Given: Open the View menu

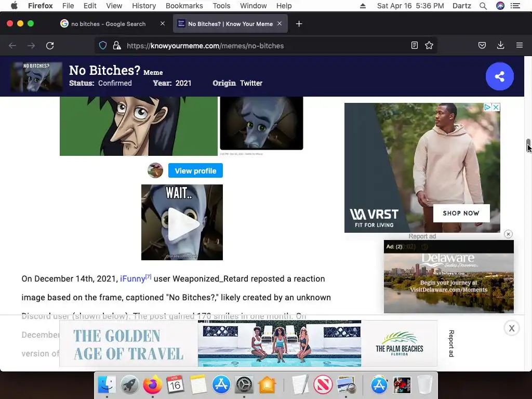Looking at the screenshot, I should click(x=114, y=6).
